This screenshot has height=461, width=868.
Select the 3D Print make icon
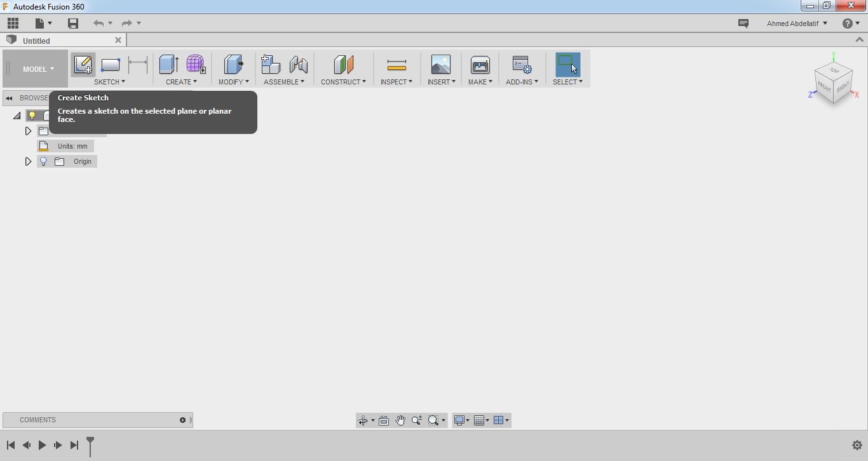coord(480,64)
